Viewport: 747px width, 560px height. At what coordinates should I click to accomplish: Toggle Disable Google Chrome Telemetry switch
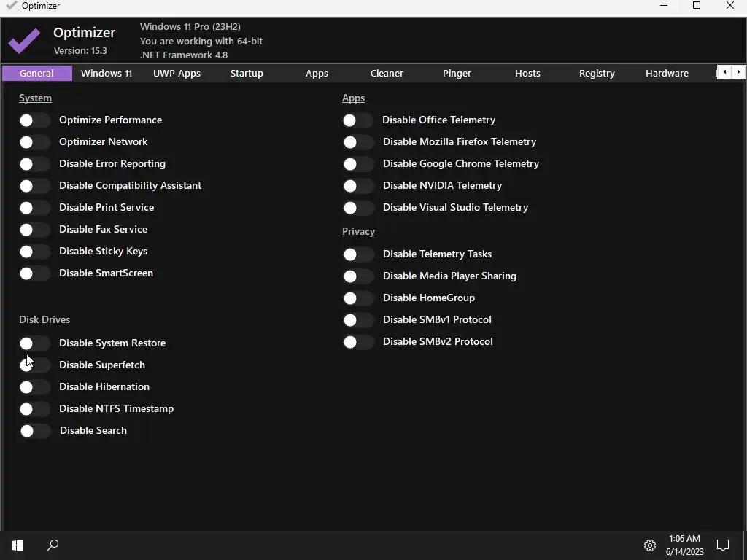point(358,164)
